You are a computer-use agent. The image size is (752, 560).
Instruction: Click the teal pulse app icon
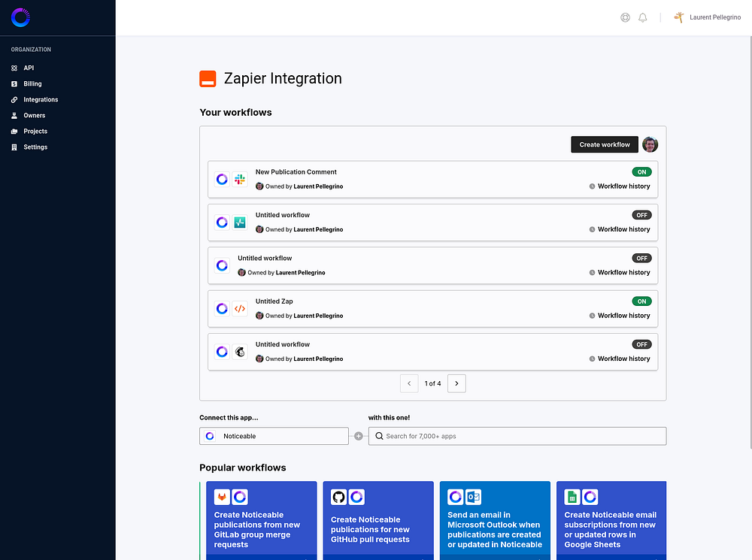pos(240,222)
